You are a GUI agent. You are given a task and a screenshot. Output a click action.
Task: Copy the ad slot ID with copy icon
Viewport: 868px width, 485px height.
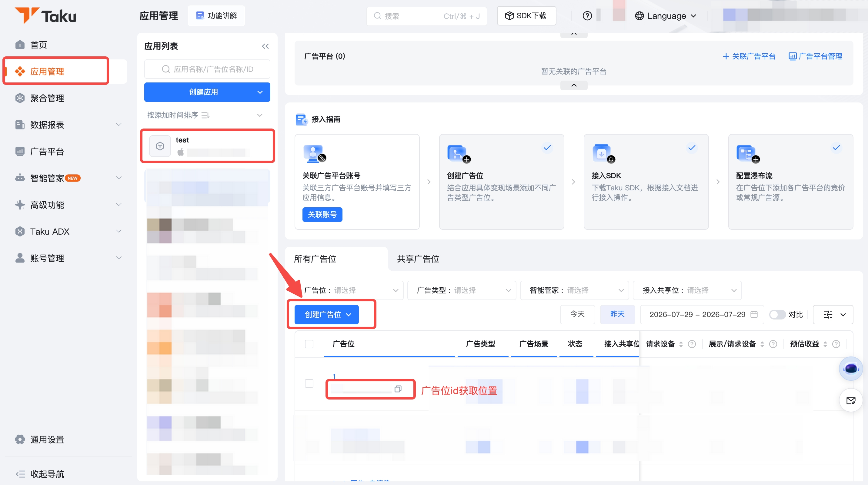click(398, 389)
